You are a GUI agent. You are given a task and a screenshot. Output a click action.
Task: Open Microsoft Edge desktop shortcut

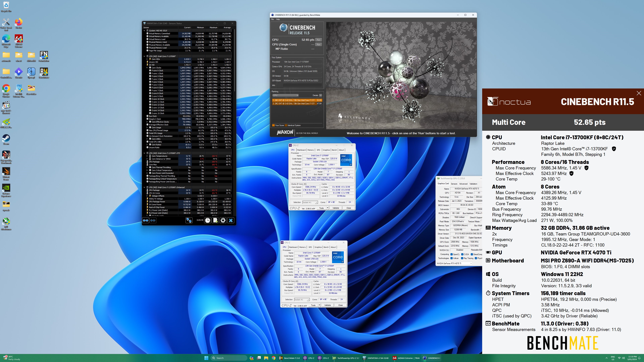(6, 41)
